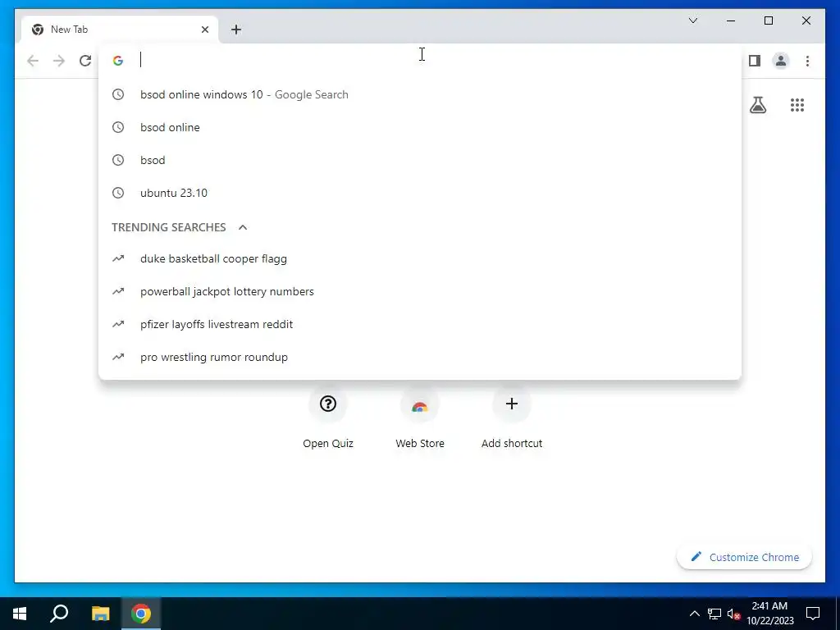
Task: Open a new tab with the plus button
Action: [236, 30]
